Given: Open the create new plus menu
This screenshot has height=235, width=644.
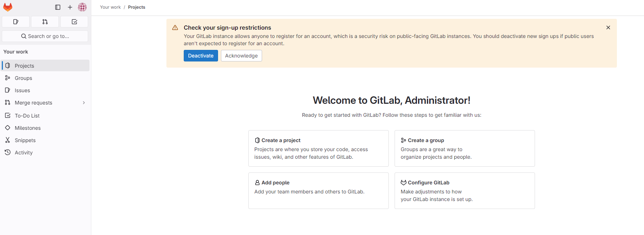Looking at the screenshot, I should click(x=70, y=7).
